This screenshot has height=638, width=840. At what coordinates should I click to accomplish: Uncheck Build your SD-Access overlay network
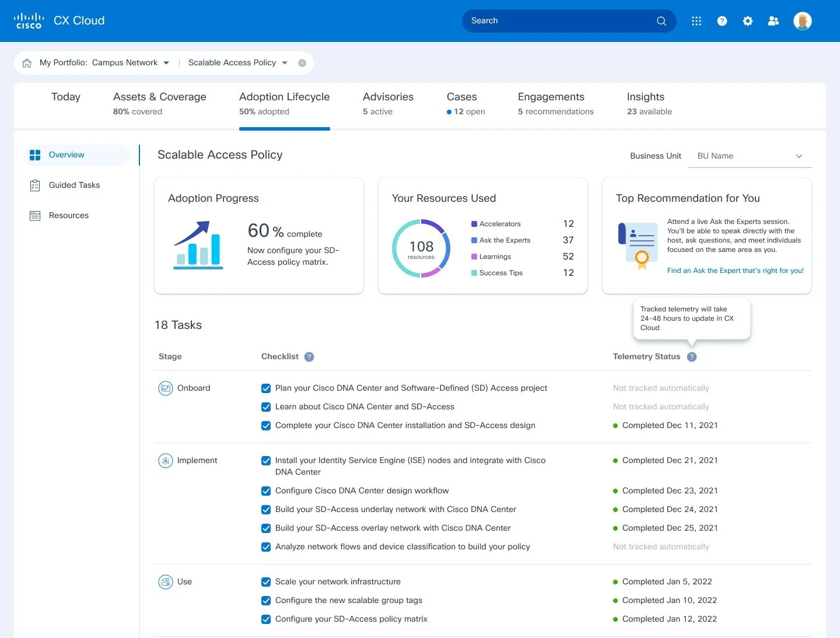pyautogui.click(x=266, y=528)
